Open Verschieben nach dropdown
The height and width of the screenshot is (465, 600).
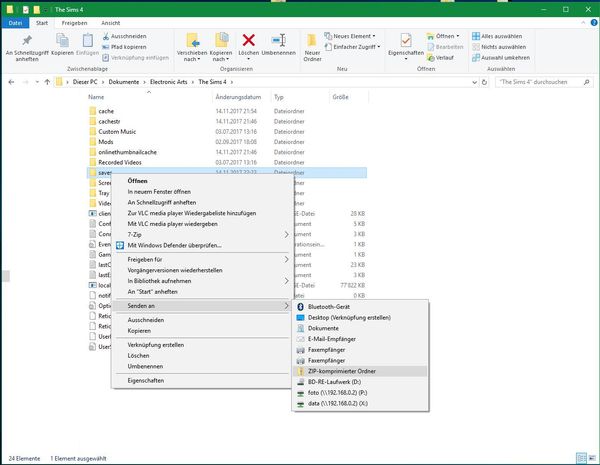[x=192, y=56]
